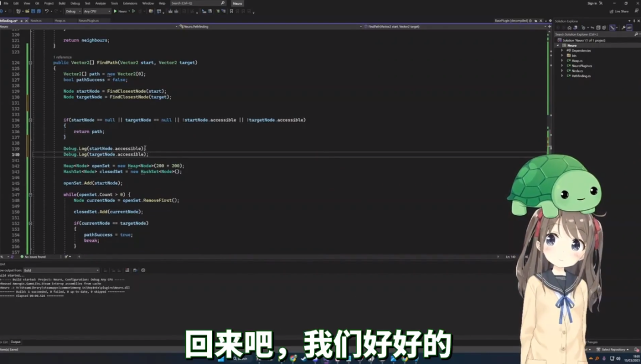Open the Git menu
Image resolution: width=641 pixels, height=364 pixels.
point(37,4)
